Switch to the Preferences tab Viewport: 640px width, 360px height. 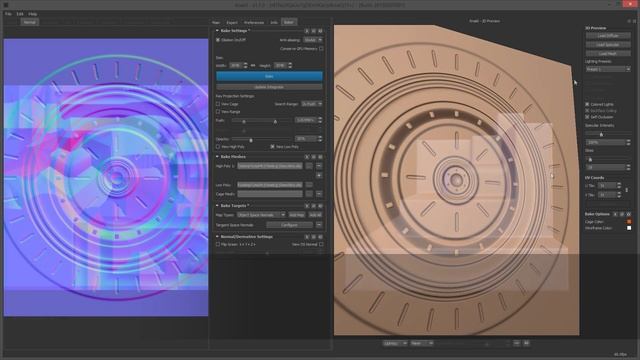254,22
